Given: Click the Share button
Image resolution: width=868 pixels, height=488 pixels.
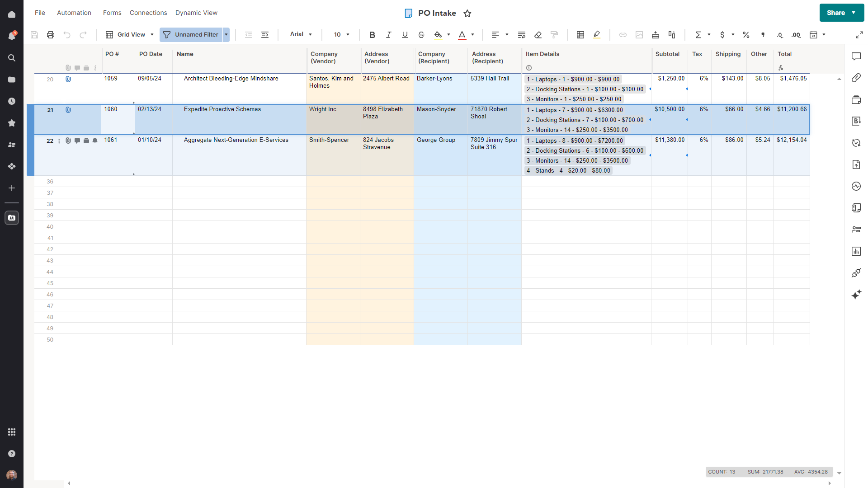Looking at the screenshot, I should click(835, 13).
